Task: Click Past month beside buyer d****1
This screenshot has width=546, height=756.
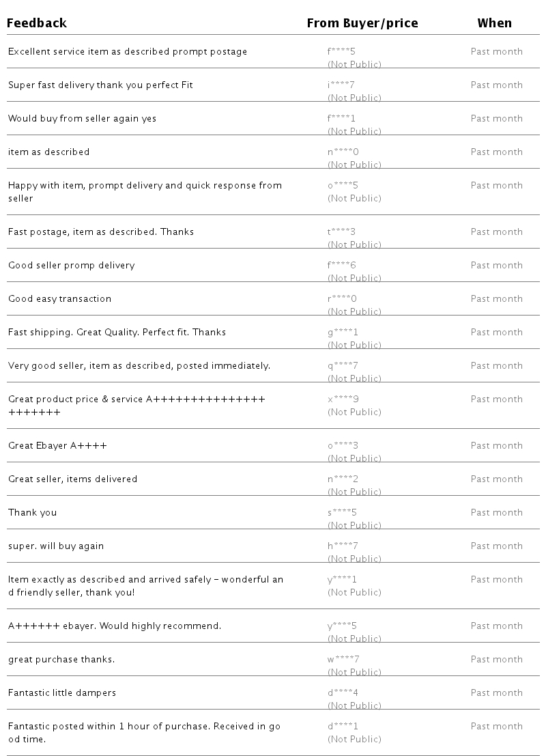Action: (496, 727)
